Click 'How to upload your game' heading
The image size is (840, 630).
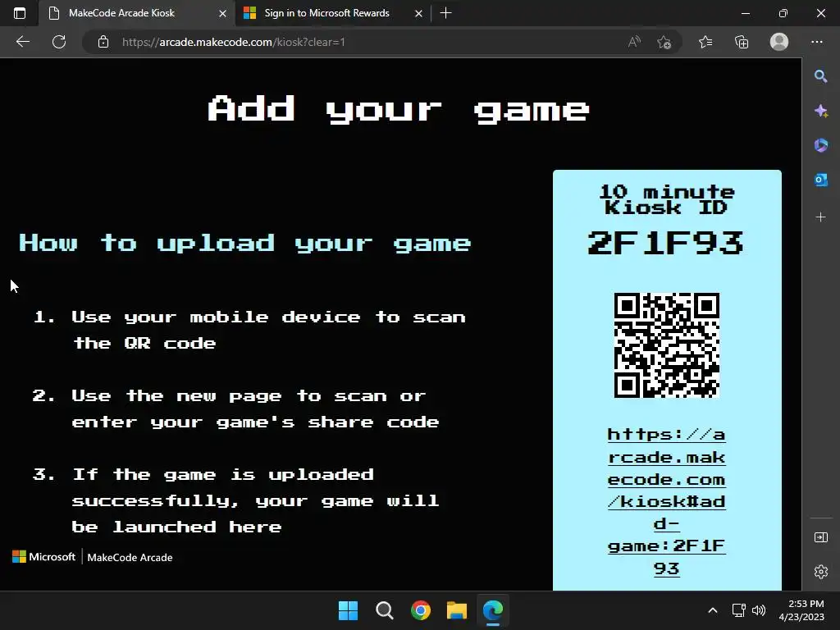point(244,243)
